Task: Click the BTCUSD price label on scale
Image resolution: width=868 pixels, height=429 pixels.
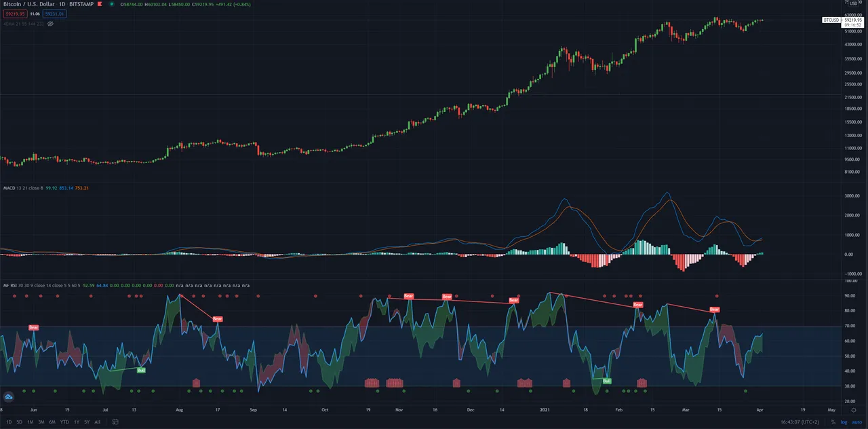Action: point(831,20)
